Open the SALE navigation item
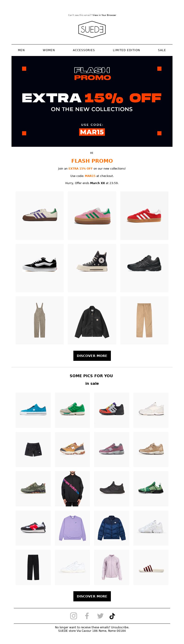 coord(162,50)
